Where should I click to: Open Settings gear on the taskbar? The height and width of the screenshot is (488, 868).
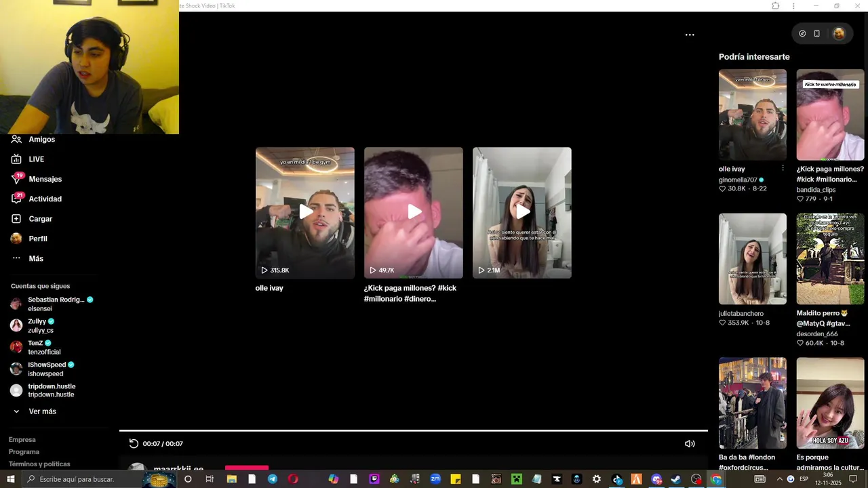(x=597, y=479)
